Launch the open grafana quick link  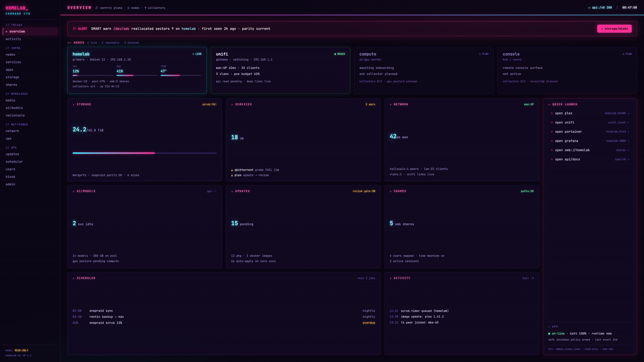click(x=590, y=141)
